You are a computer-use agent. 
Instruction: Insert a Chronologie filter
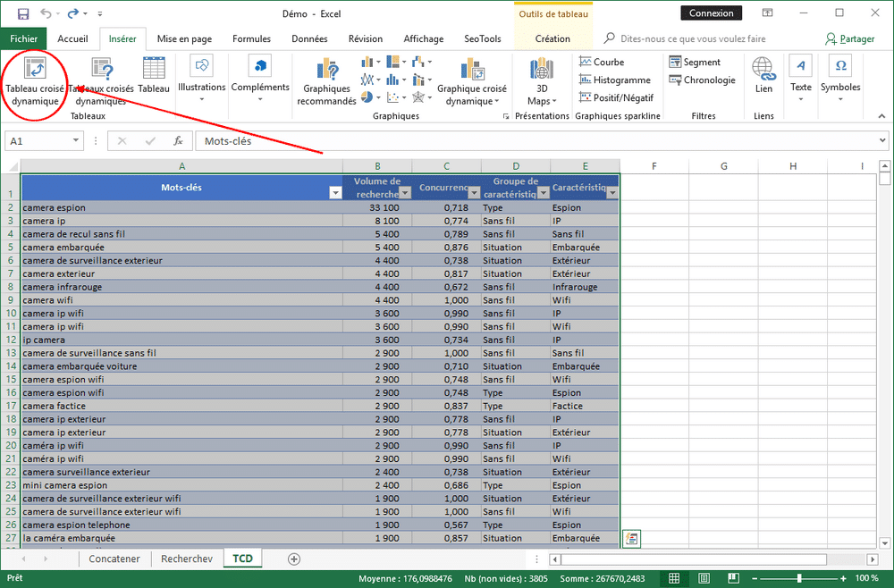pos(702,80)
